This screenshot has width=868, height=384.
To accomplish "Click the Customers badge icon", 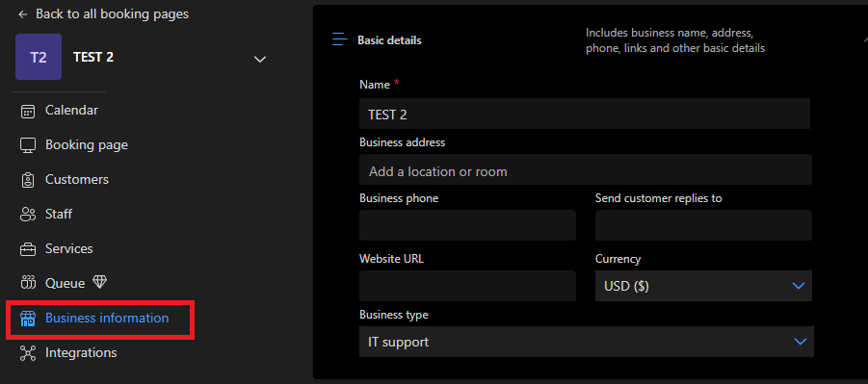I will pos(28,180).
